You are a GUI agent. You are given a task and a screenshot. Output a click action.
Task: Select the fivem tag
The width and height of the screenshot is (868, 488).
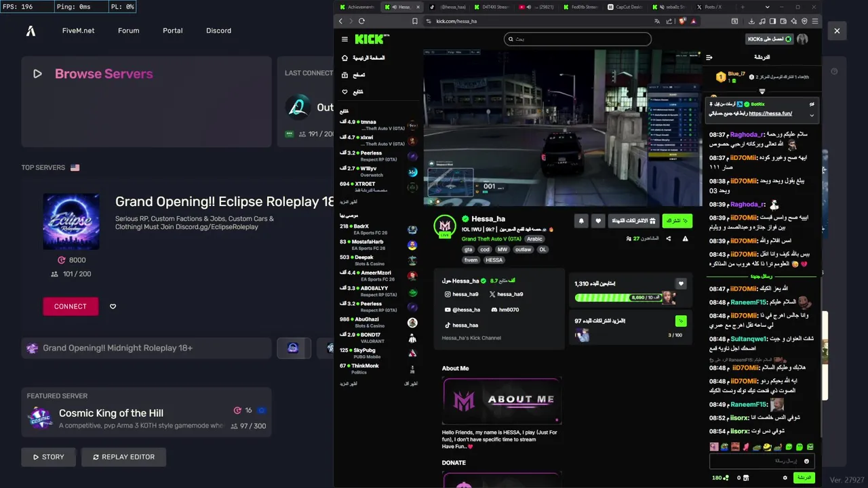pyautogui.click(x=470, y=260)
